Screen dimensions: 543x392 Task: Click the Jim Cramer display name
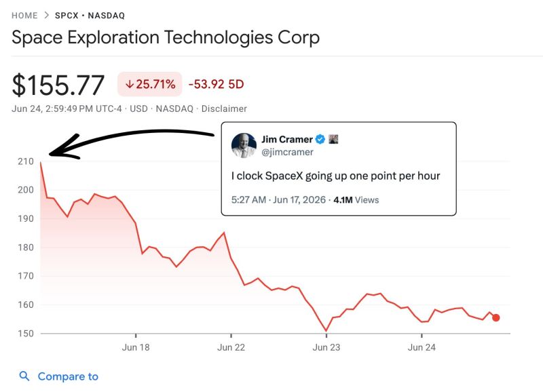pos(287,140)
